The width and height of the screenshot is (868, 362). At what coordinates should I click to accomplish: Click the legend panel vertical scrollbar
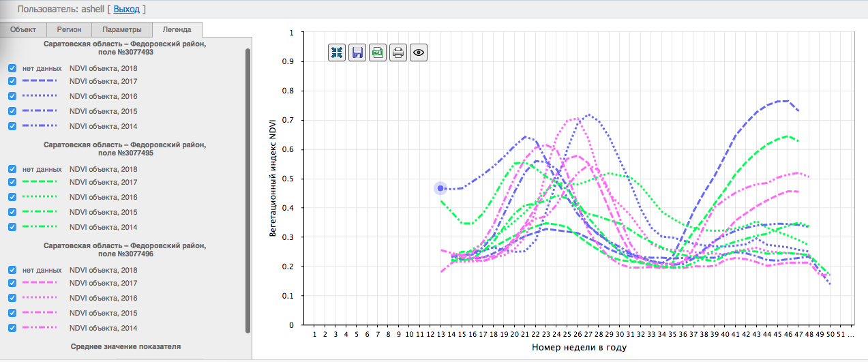(x=248, y=191)
